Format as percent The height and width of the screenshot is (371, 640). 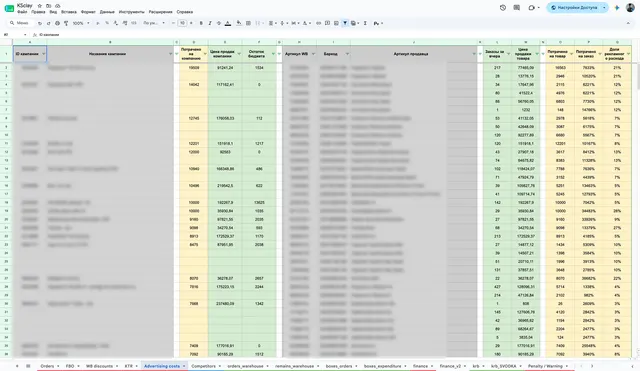pyautogui.click(x=107, y=23)
